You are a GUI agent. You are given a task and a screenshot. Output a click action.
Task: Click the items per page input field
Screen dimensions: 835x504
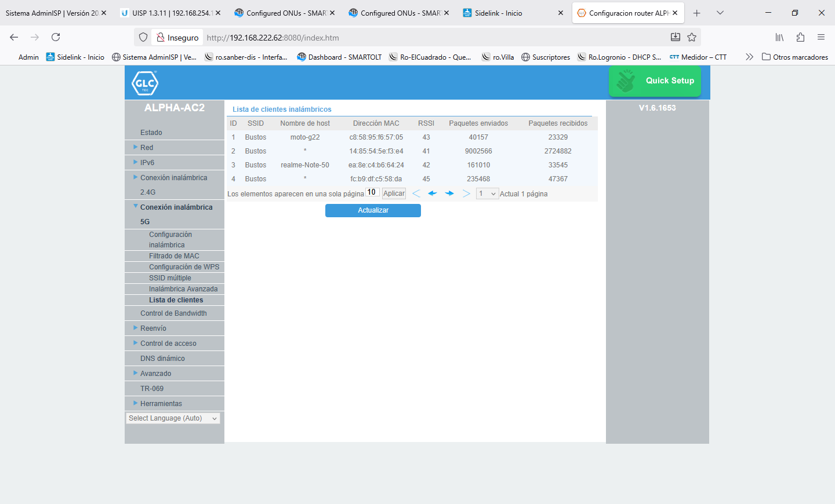click(x=372, y=192)
